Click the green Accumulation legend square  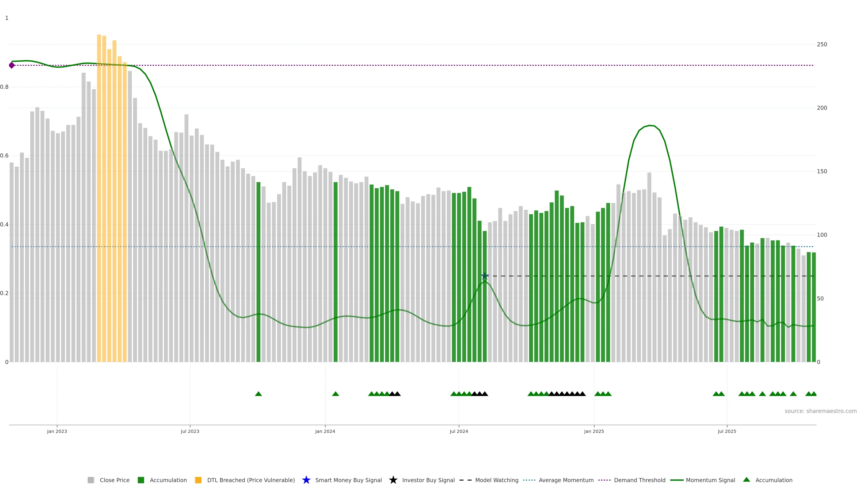(141, 480)
